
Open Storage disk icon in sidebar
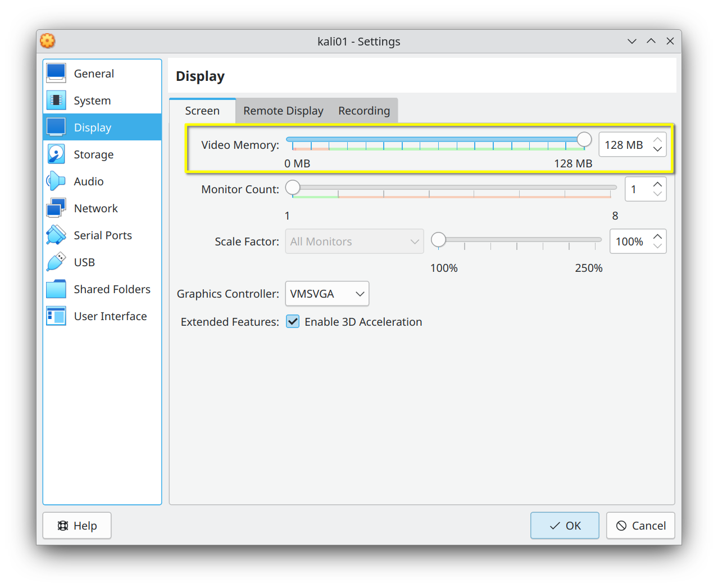point(56,154)
